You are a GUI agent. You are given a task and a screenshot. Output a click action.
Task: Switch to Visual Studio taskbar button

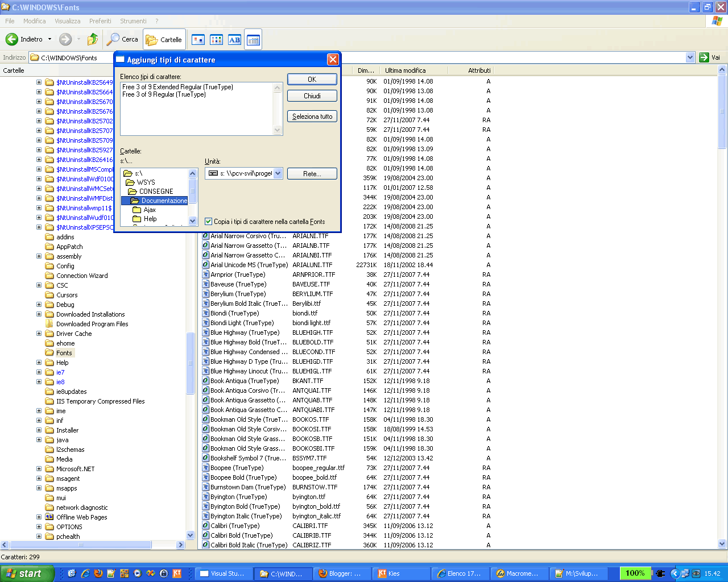(x=223, y=573)
